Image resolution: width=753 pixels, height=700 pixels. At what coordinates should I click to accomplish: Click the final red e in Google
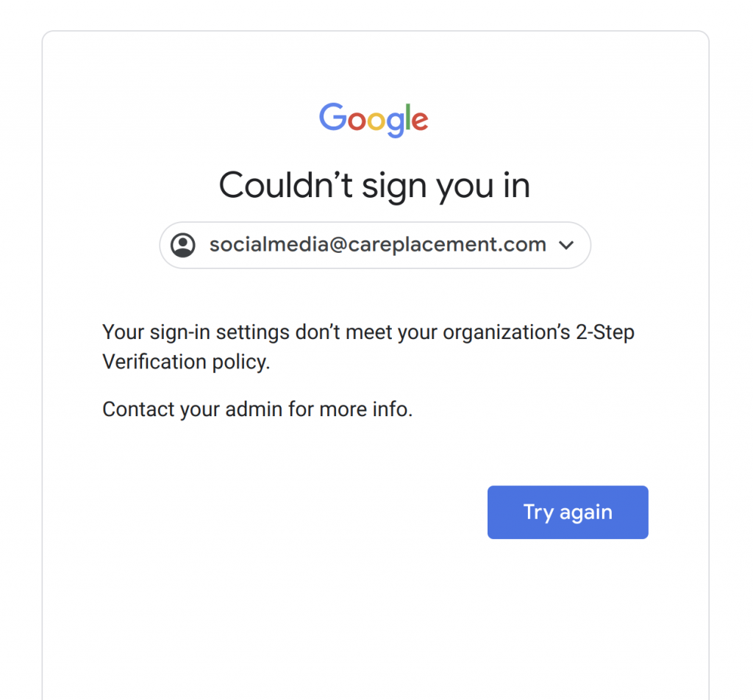coord(419,121)
